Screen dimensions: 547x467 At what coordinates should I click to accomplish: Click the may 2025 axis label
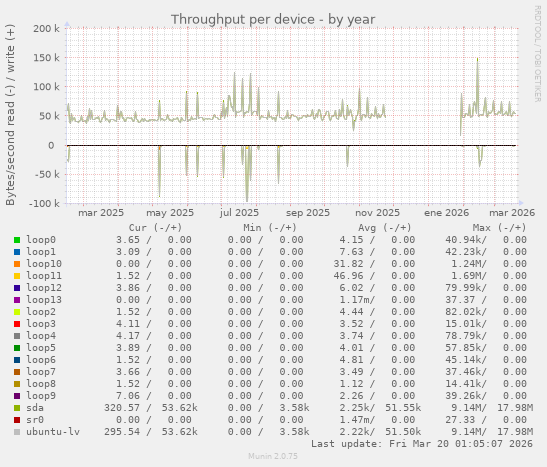(170, 213)
